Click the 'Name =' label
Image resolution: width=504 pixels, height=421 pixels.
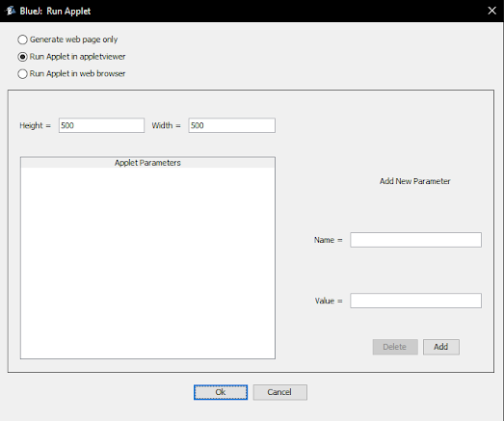pos(329,240)
